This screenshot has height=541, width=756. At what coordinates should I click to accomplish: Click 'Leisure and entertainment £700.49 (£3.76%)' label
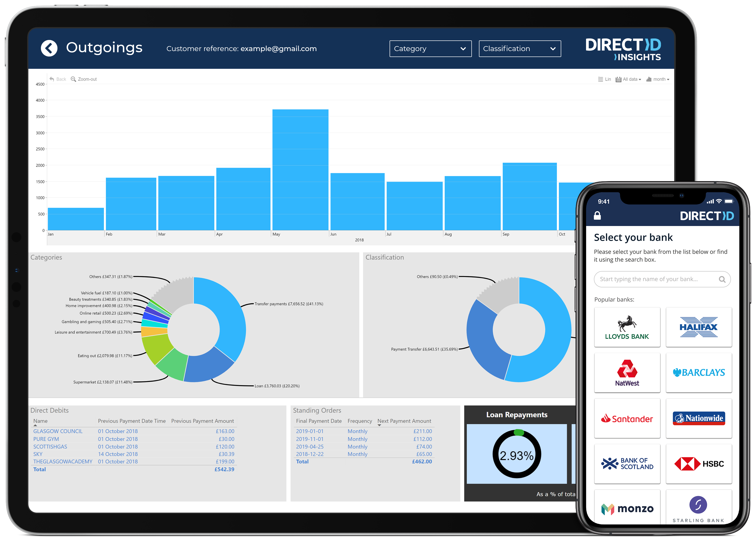[x=93, y=332]
